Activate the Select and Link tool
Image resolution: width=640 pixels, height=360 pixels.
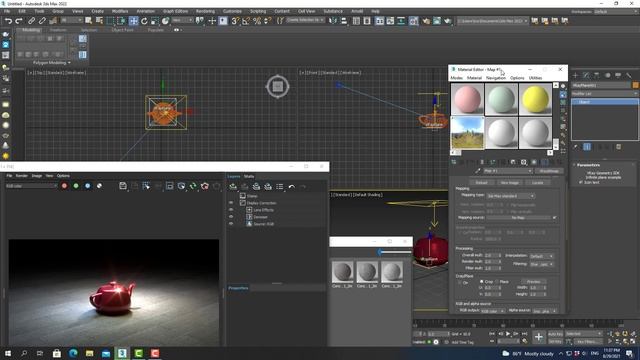(31, 21)
